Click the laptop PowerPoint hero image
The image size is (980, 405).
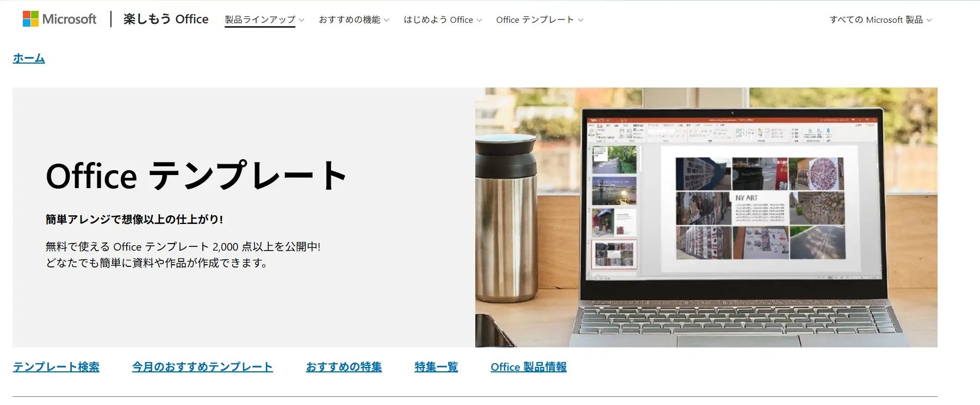(706, 217)
